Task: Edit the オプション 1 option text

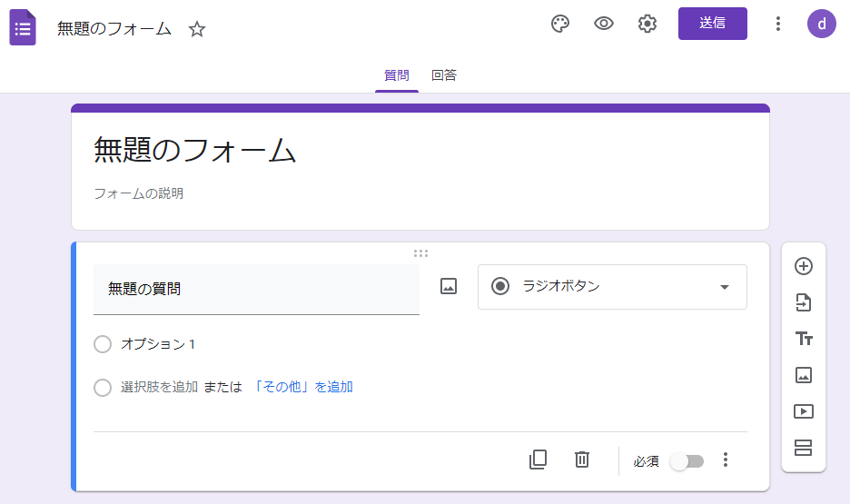Action: (x=158, y=344)
